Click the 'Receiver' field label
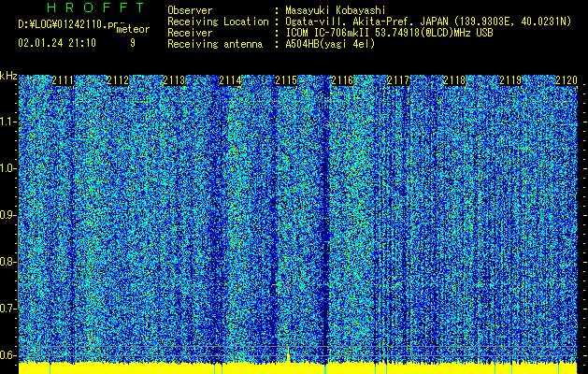This screenshot has width=588, height=374. point(190,33)
